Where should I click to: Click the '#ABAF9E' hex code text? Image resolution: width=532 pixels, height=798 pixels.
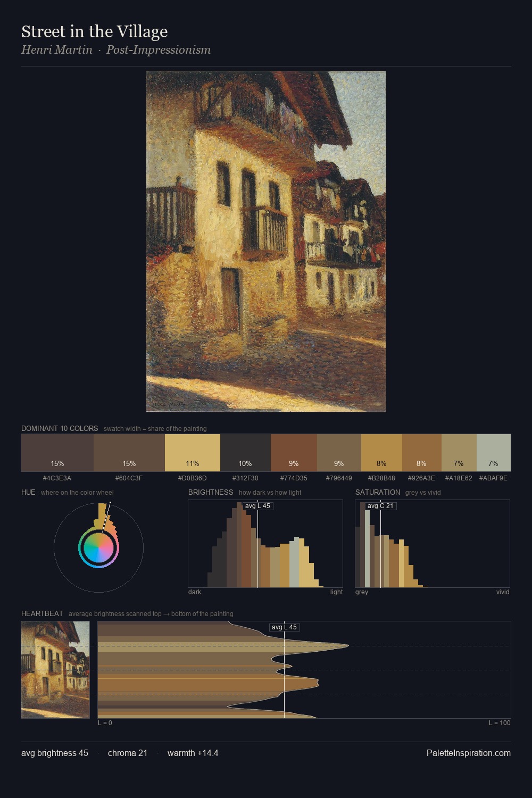coord(494,478)
